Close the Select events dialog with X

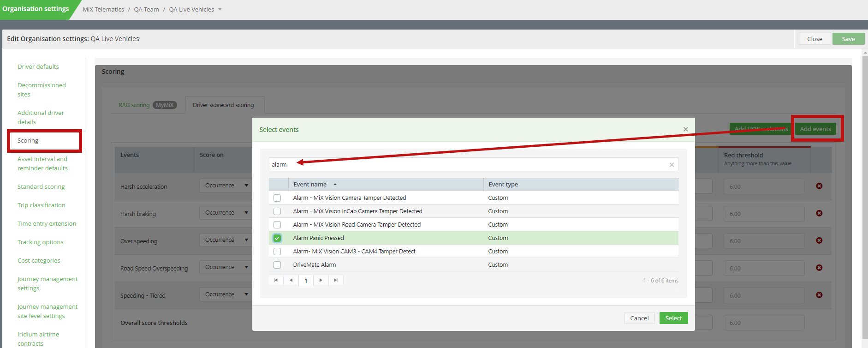pos(686,129)
